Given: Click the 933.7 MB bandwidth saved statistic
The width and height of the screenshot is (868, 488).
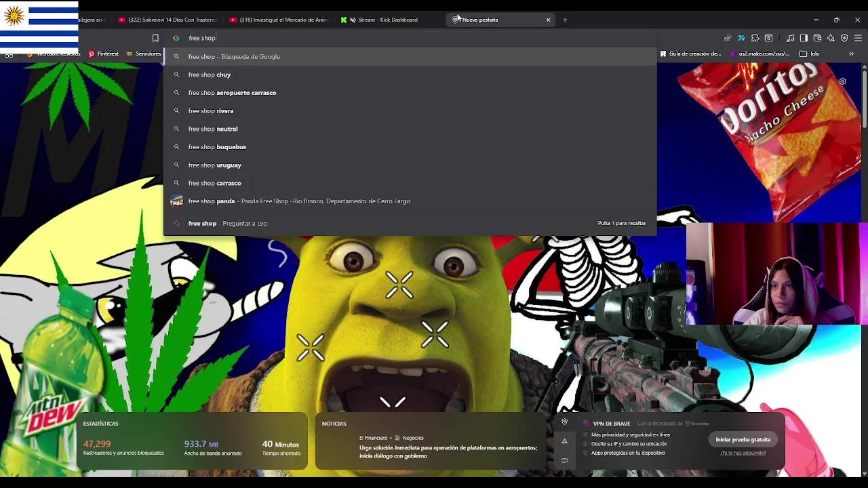Looking at the screenshot, I should tap(201, 444).
